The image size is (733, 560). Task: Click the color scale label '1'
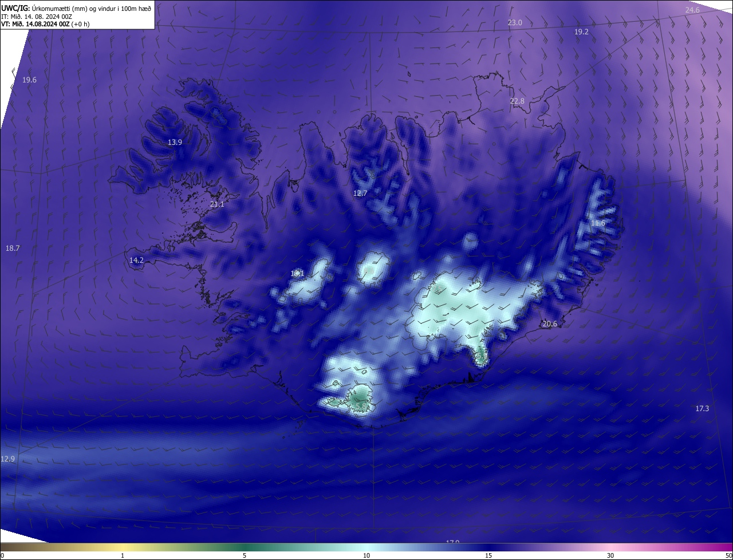(x=123, y=555)
